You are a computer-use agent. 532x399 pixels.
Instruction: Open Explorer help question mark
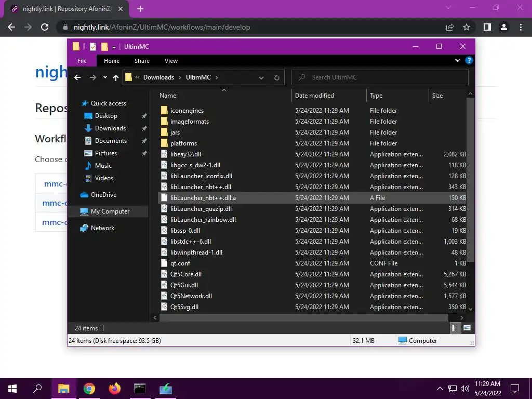click(469, 60)
